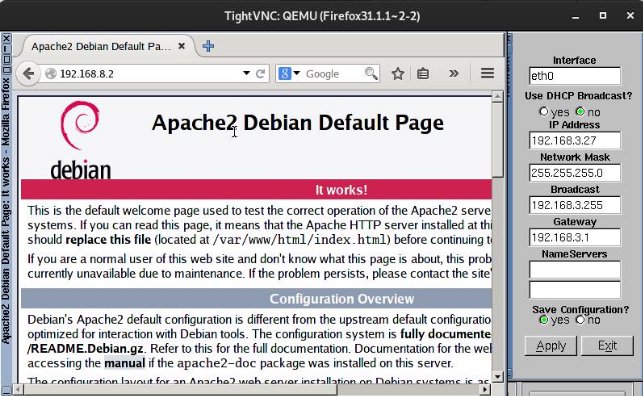Click the IP Address field 192.168.3.27
The height and width of the screenshot is (396, 643).
[575, 141]
